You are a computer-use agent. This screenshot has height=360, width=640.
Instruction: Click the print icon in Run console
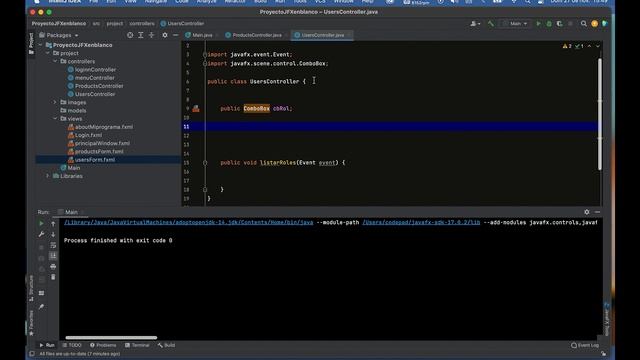[53, 267]
